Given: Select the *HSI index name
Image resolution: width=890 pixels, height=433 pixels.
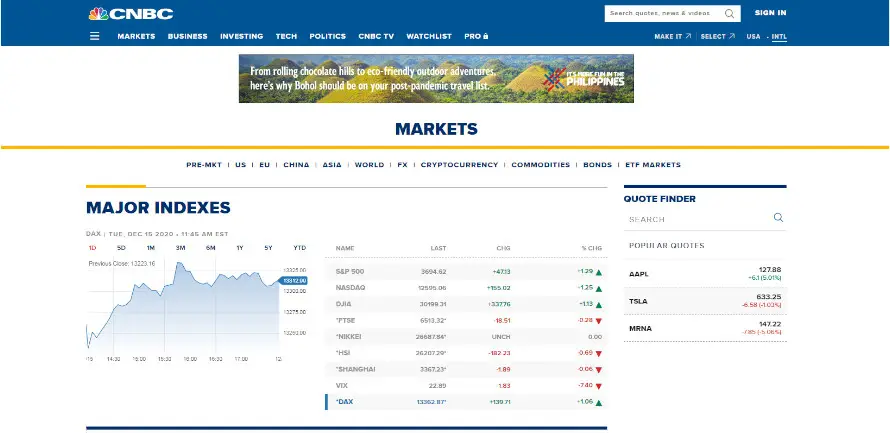Looking at the screenshot, I should click(x=342, y=353).
